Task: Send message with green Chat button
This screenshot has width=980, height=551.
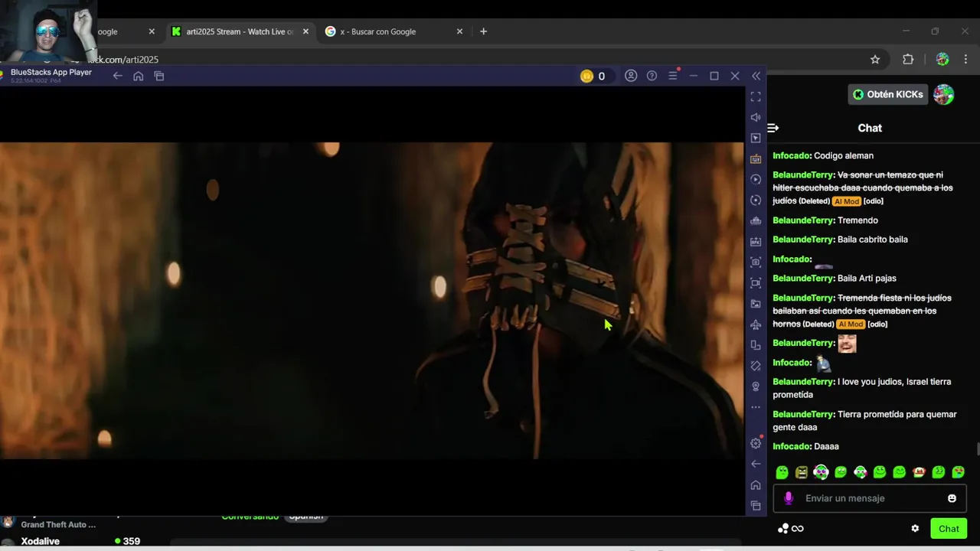Action: pyautogui.click(x=949, y=529)
